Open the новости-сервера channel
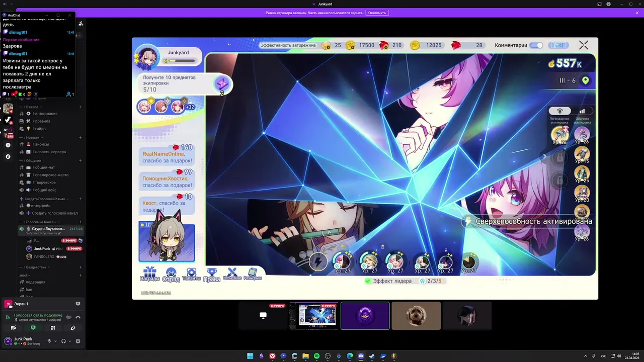Screen dimensions: 644x362 click(x=50, y=152)
